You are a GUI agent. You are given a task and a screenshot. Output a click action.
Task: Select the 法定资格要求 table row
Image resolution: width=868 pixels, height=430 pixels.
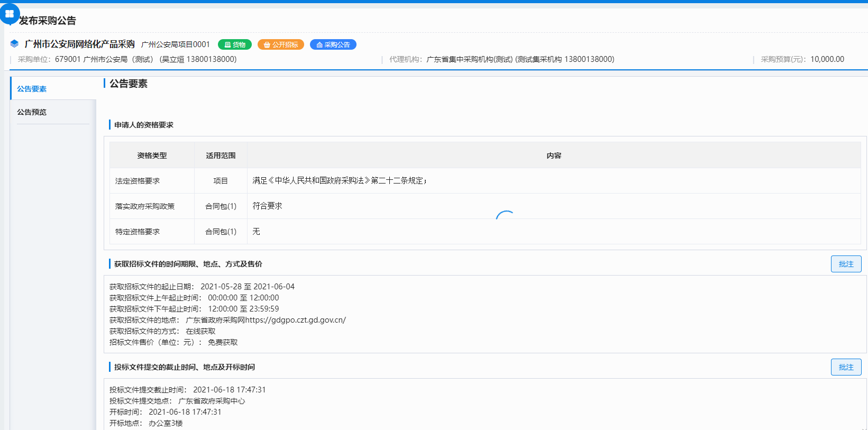138,181
